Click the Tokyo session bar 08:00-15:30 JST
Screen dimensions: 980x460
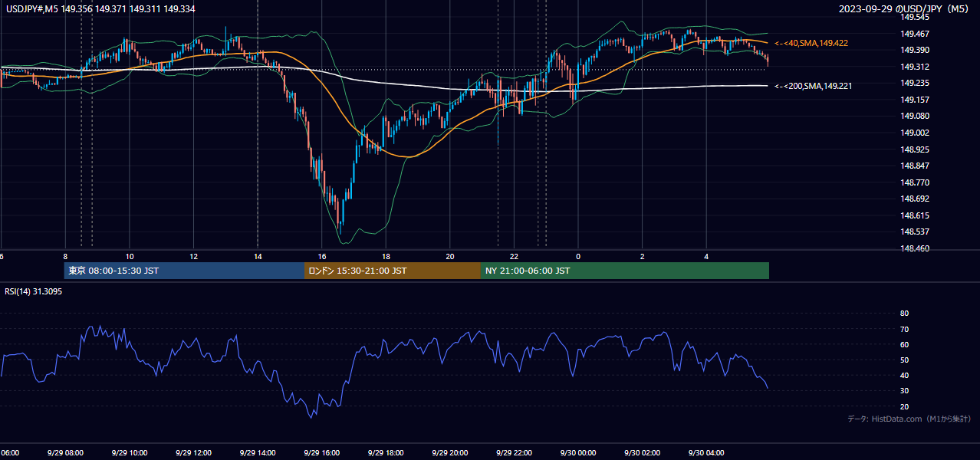point(184,271)
